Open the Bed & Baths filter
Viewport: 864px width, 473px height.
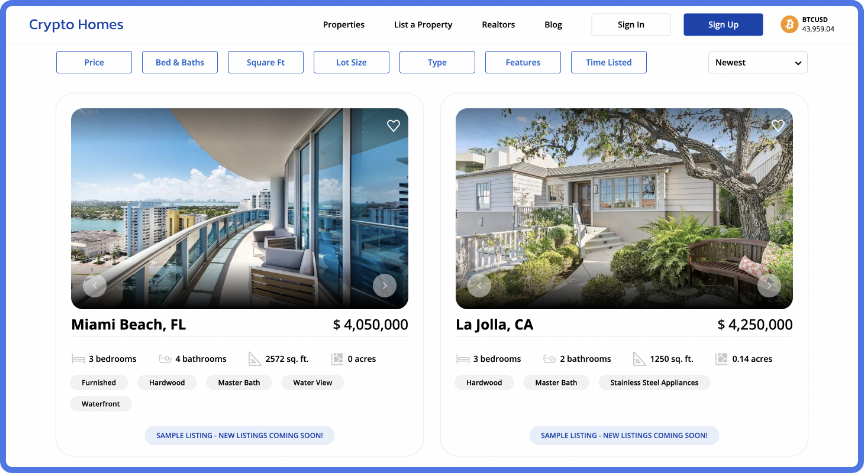[180, 62]
